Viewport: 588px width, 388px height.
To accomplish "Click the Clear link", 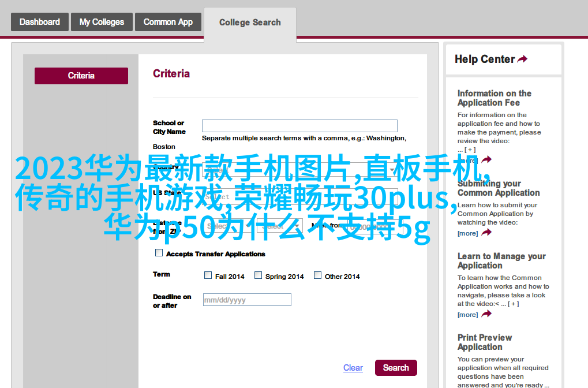I will [353, 368].
